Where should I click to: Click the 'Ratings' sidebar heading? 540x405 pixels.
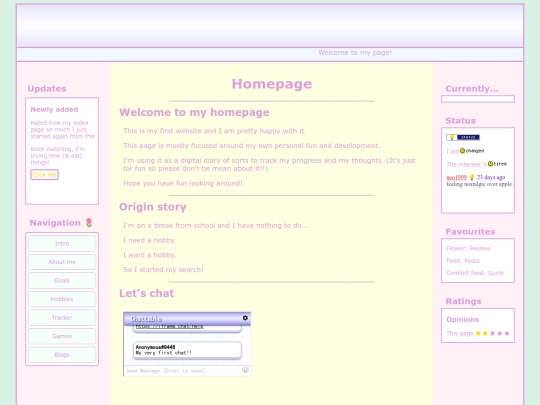click(x=463, y=301)
